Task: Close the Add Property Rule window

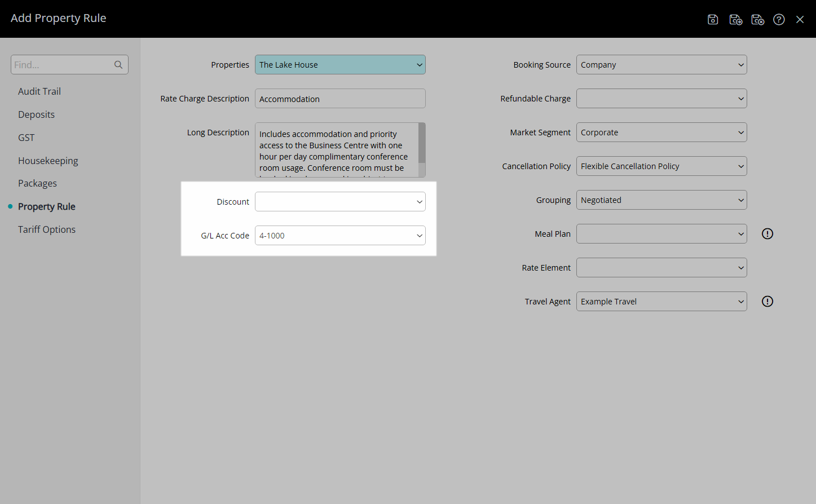Action: coord(800,20)
